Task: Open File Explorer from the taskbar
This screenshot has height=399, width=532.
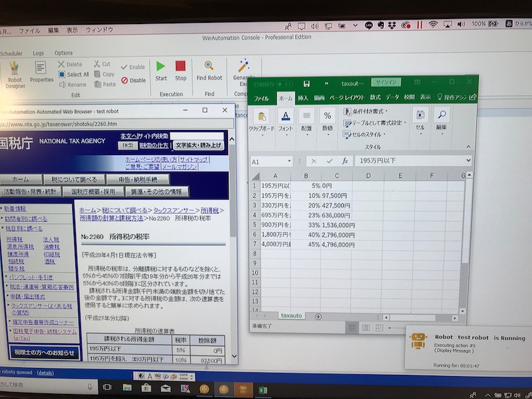Action: click(x=127, y=388)
